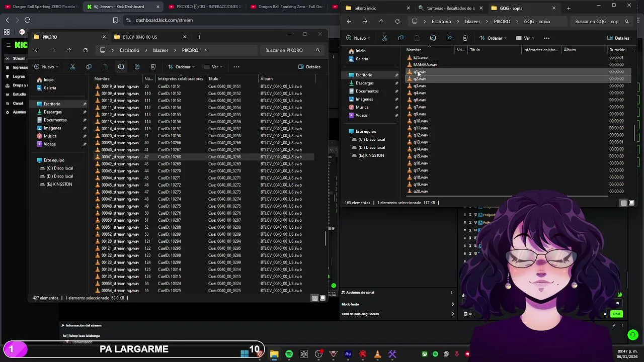Delete trash icon in GQG - copia window
The width and height of the screenshot is (644, 362).
465,38
